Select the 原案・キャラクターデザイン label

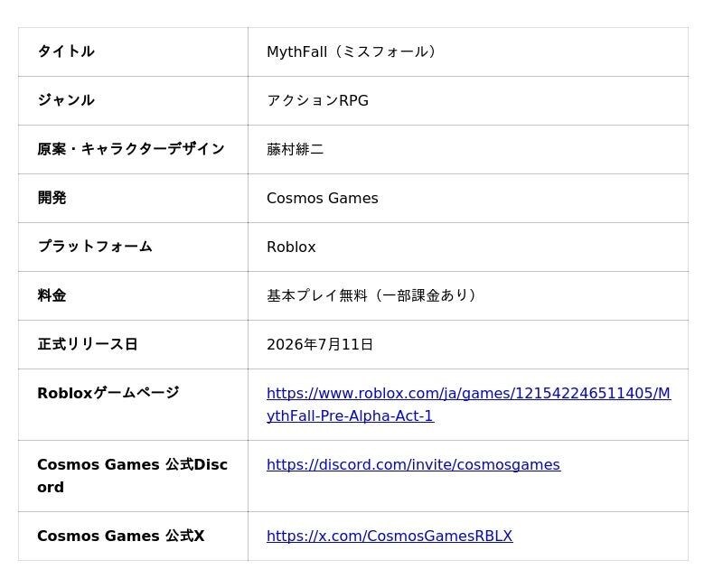tap(131, 149)
